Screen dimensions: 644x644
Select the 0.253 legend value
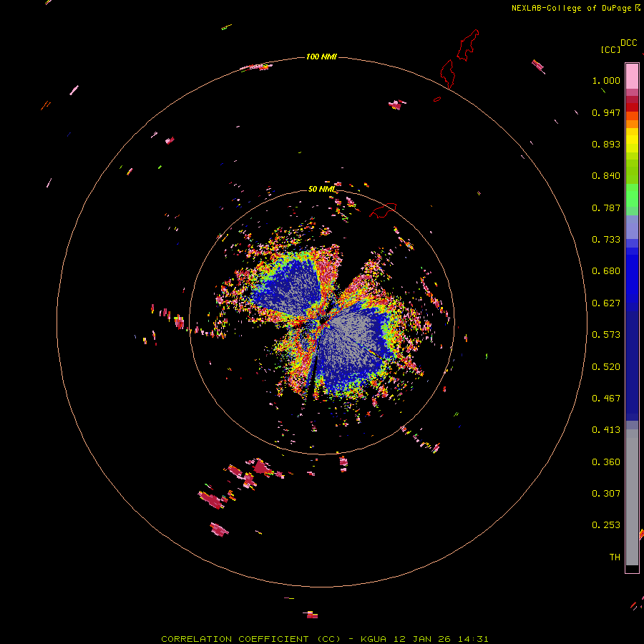606,525
